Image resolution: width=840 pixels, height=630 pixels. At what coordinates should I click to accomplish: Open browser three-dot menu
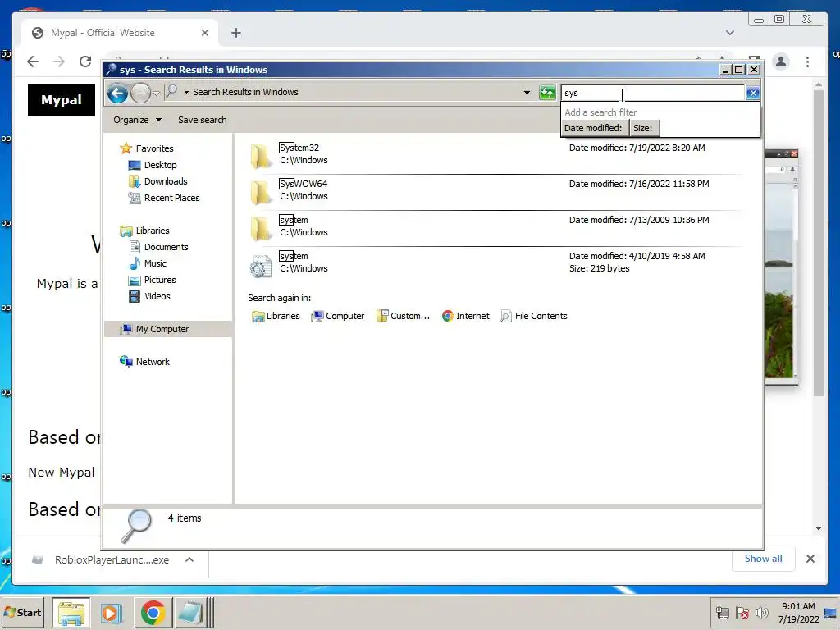click(x=807, y=62)
